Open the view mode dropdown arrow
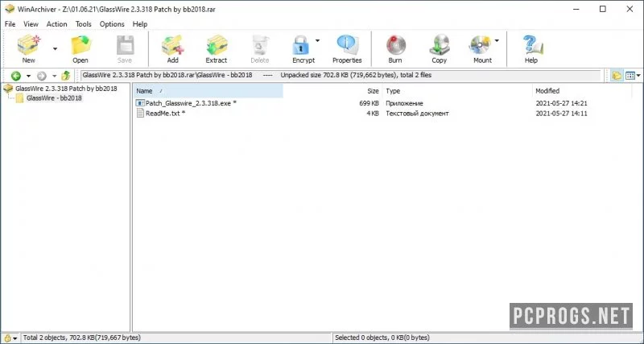The image size is (644, 344). (638, 76)
